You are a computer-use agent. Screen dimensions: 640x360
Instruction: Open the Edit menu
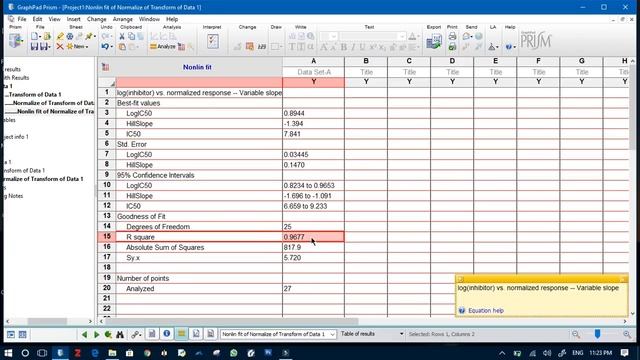tap(37, 19)
